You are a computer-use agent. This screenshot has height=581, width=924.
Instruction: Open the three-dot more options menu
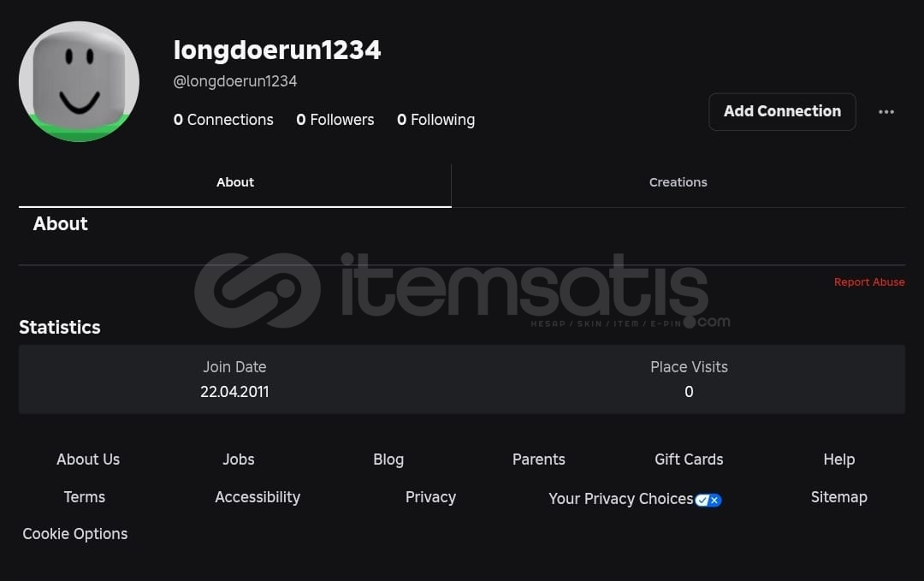click(885, 112)
